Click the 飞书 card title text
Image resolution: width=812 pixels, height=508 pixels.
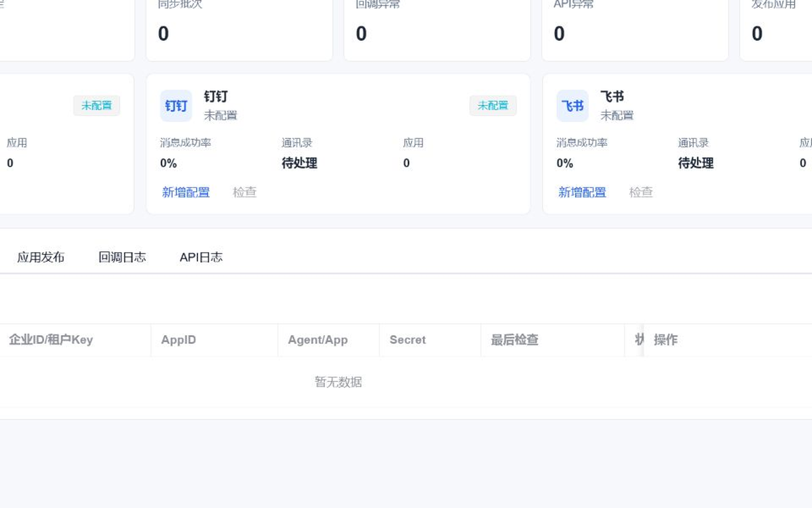coord(612,97)
